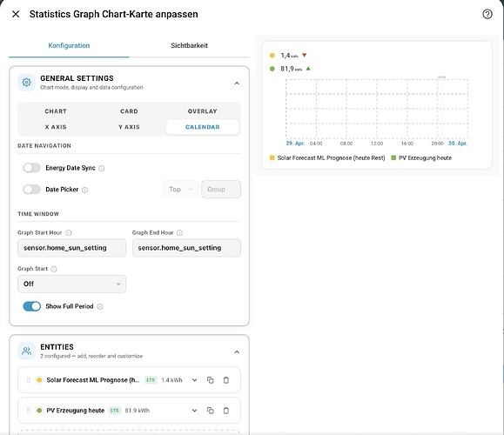Image resolution: width=504 pixels, height=435 pixels.
Task: Click info icon beside Graph Start Hour
Action: 69,233
